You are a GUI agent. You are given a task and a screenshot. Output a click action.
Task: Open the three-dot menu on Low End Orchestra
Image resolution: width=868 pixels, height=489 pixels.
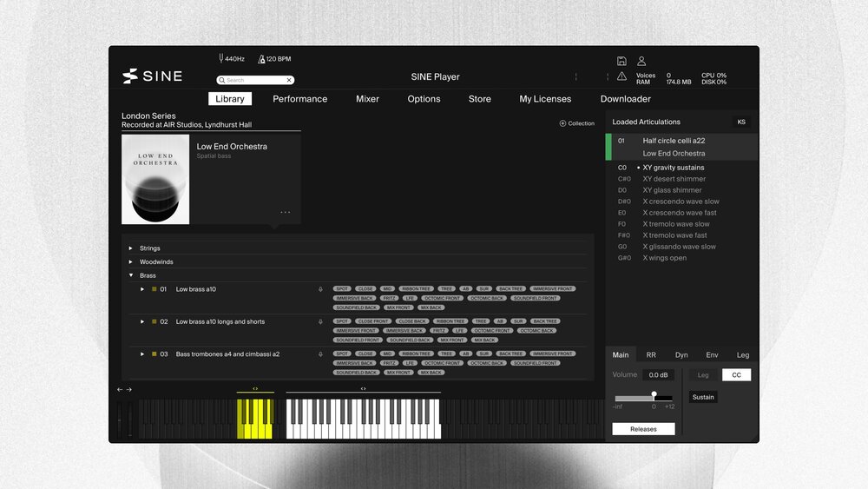285,213
